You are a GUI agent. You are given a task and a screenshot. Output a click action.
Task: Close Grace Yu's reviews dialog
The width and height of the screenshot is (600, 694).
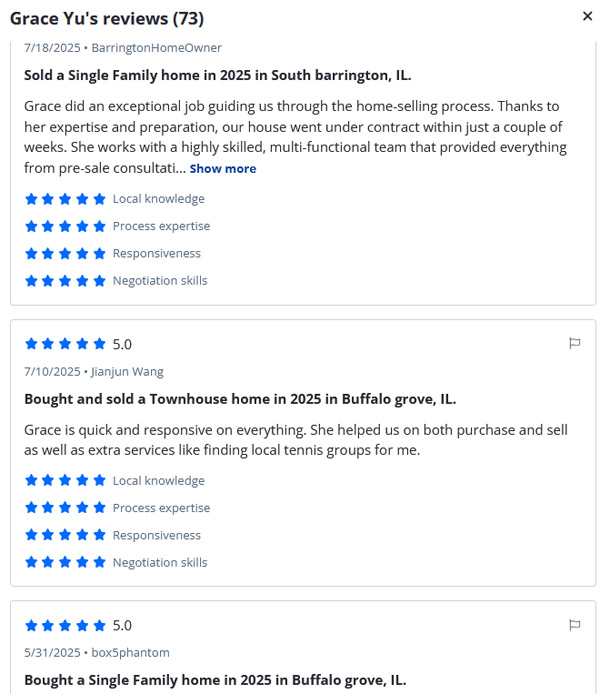[587, 16]
